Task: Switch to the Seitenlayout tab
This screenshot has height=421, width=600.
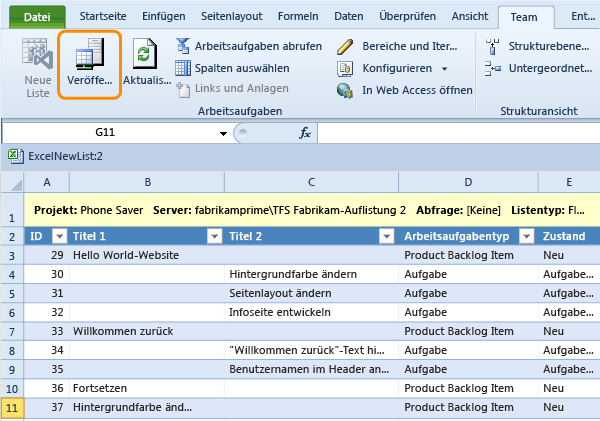Action: (x=231, y=17)
